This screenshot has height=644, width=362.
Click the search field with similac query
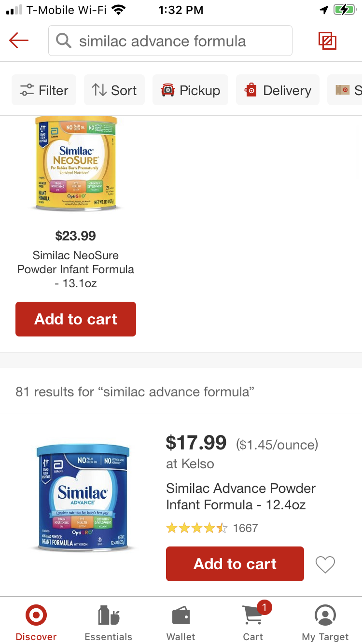pos(179,41)
